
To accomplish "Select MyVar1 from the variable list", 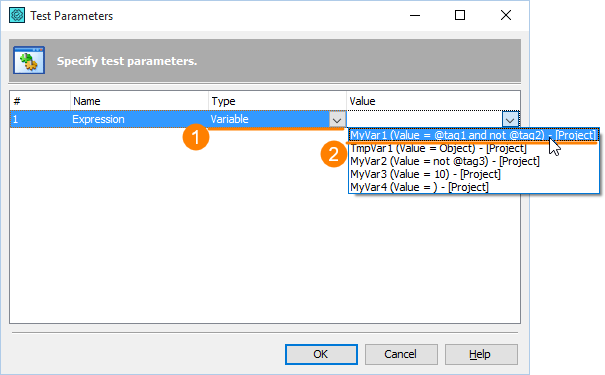I will tap(473, 135).
